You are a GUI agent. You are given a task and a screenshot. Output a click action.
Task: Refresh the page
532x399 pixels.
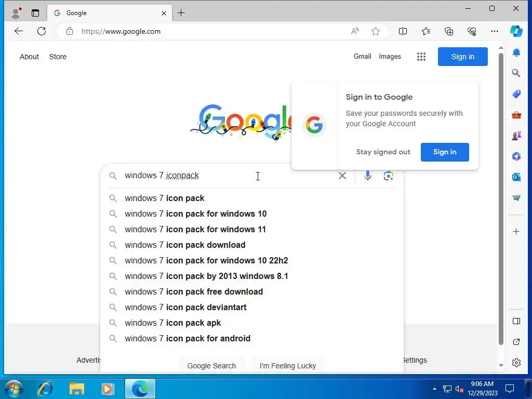pyautogui.click(x=42, y=31)
